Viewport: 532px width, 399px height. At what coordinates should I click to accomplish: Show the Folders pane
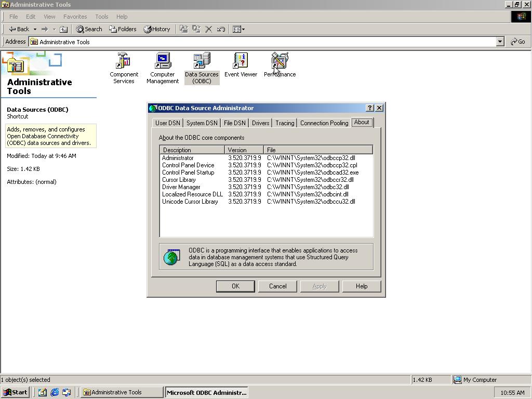click(123, 29)
